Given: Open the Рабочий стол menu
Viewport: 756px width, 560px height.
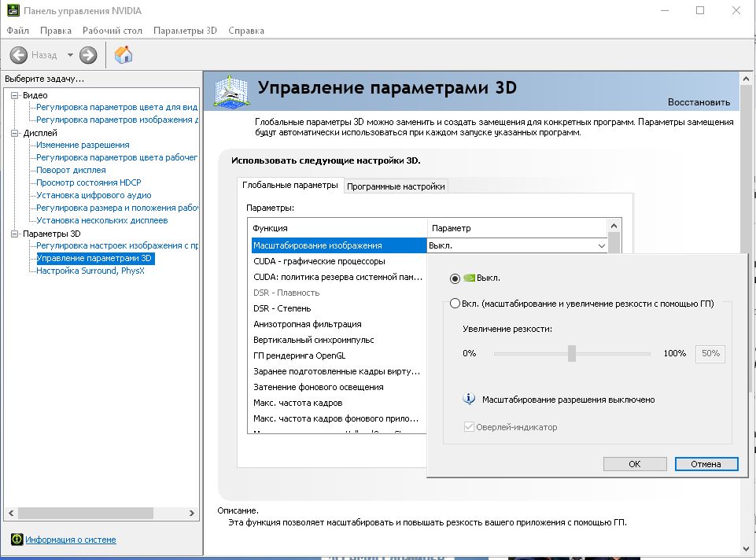Looking at the screenshot, I should [x=112, y=31].
